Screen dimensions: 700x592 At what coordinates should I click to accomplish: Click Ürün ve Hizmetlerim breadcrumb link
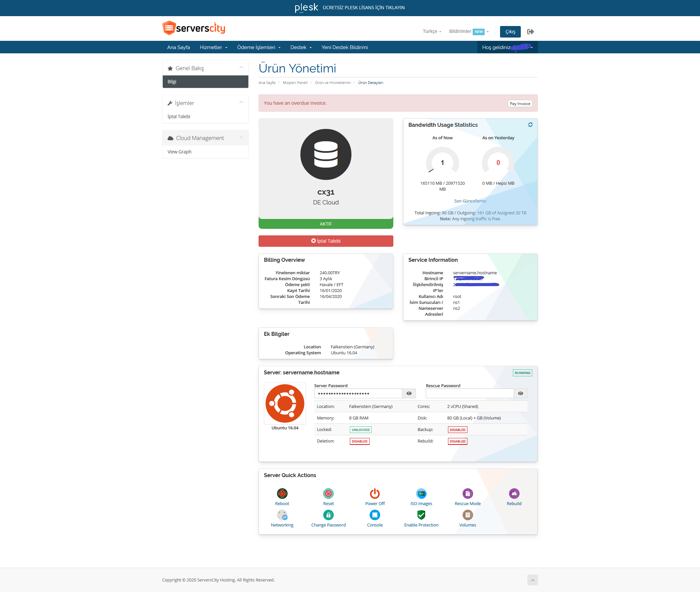click(332, 83)
